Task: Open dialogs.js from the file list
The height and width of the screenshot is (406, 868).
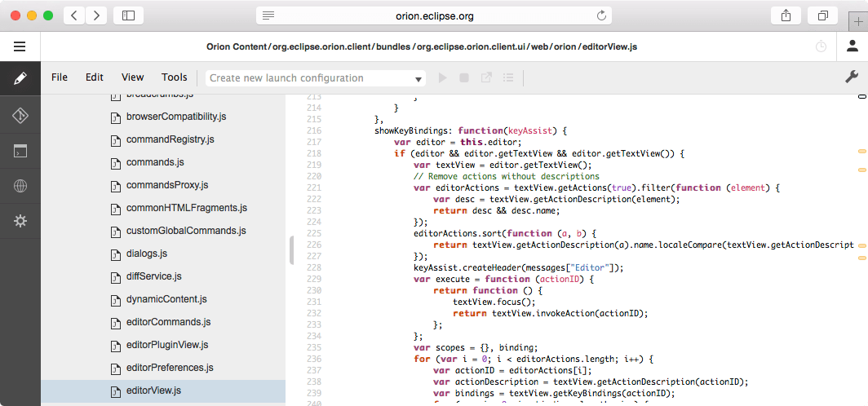Action: coord(147,254)
